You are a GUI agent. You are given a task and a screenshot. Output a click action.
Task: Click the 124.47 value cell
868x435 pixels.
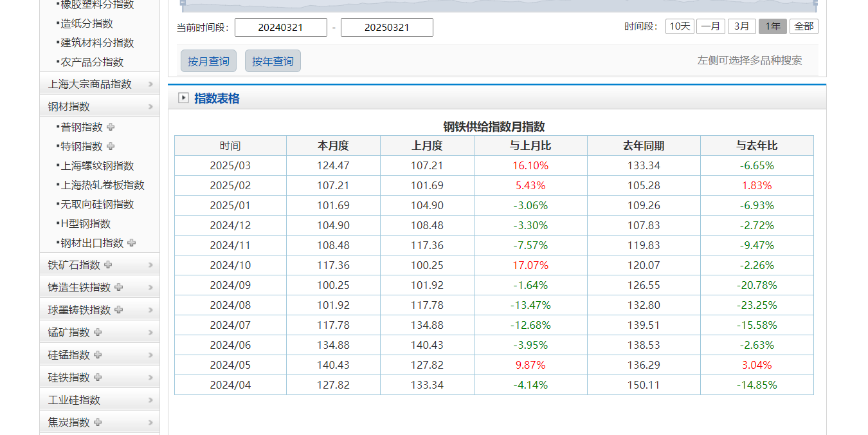pos(333,165)
